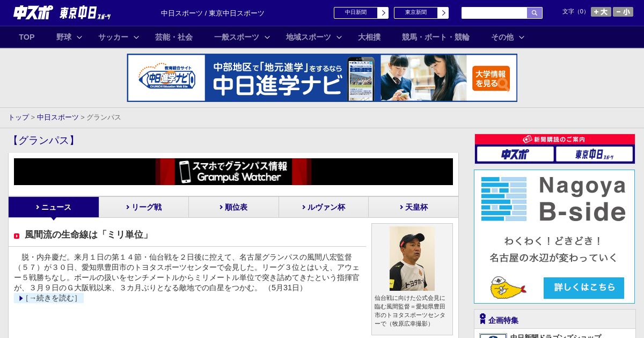Expand the その他 menu chevron

522,37
